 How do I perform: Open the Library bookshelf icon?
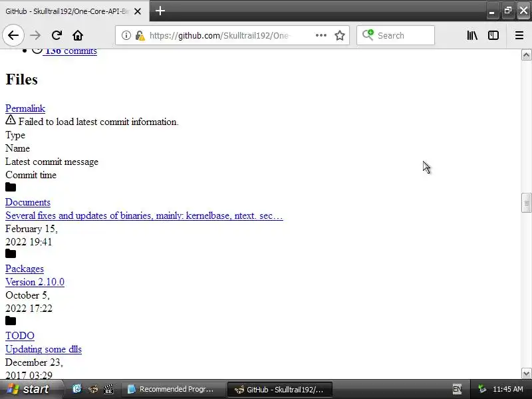(472, 35)
